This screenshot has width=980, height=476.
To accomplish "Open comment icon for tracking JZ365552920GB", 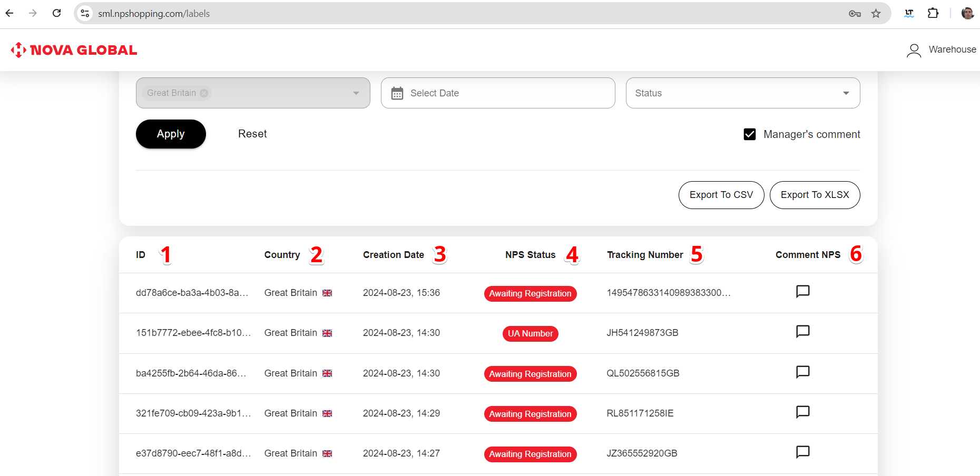I will (802, 452).
